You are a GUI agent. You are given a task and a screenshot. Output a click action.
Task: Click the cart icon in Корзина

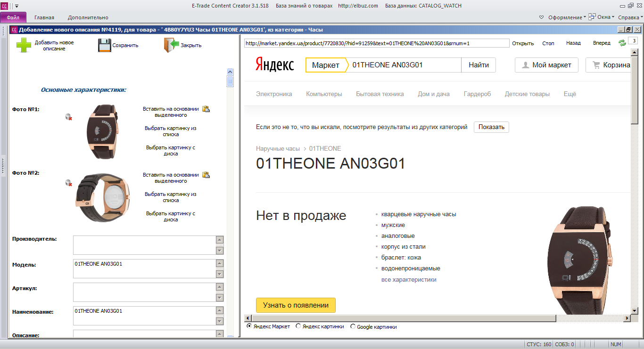596,65
